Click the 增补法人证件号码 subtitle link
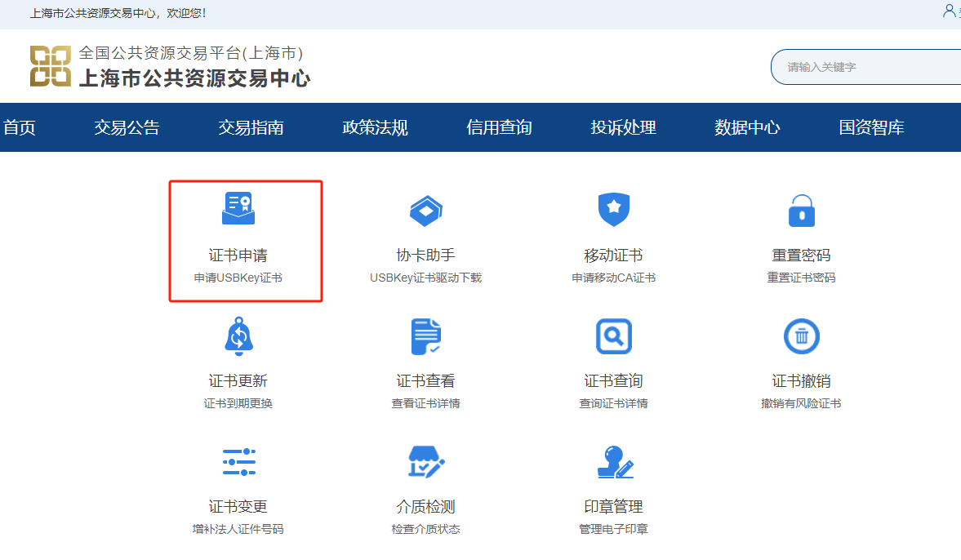Image resolution: width=961 pixels, height=560 pixels. tap(238, 529)
